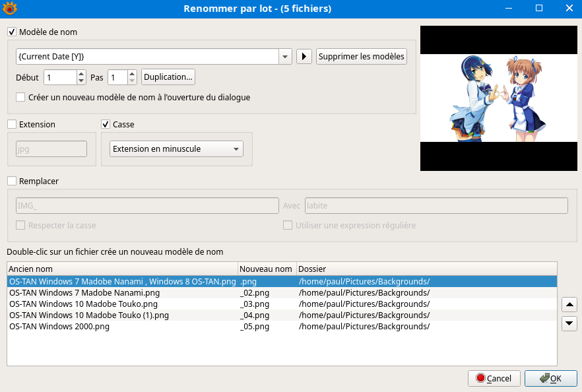Close the Renommer par lot dialog

(x=569, y=8)
